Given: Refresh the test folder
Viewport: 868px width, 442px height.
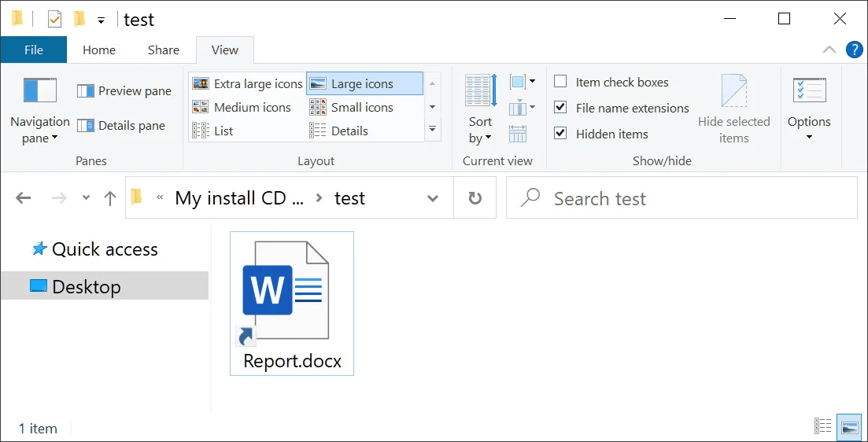Looking at the screenshot, I should coord(475,199).
